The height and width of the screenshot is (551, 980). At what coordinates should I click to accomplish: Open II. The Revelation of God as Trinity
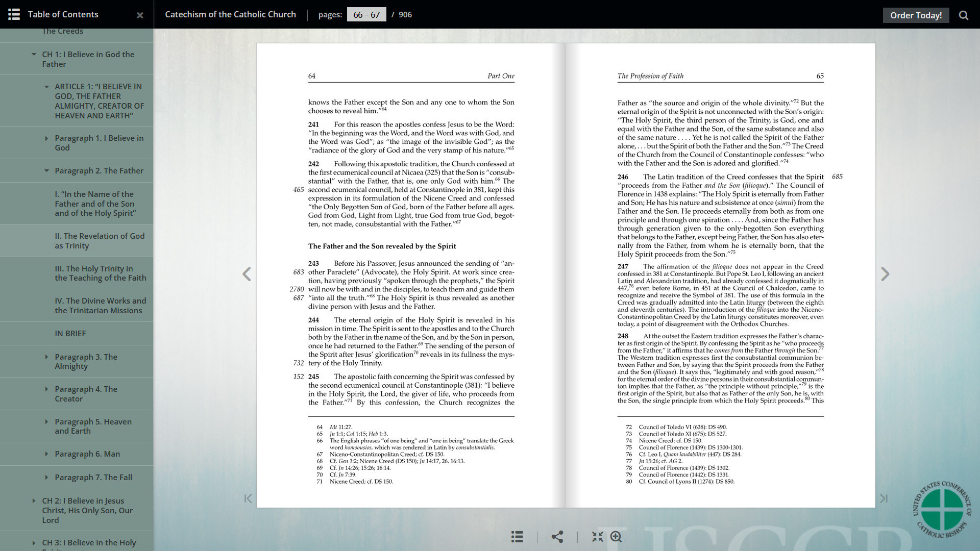[100, 240]
